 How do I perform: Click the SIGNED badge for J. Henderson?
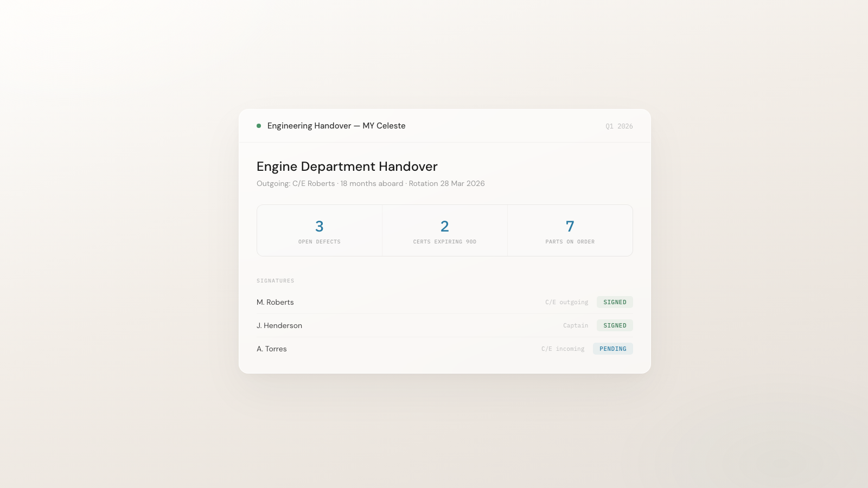[615, 325]
